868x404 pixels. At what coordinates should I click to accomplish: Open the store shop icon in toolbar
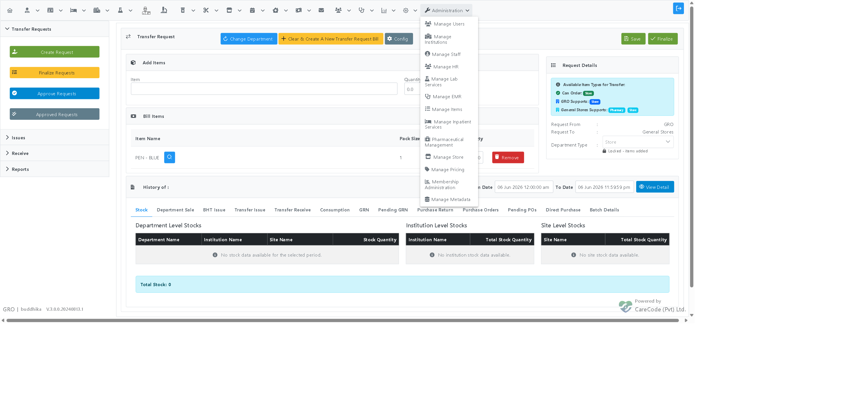[x=229, y=10]
